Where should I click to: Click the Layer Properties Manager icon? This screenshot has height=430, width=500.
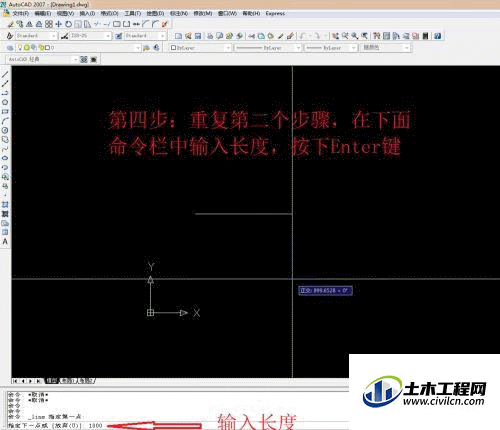coord(10,48)
